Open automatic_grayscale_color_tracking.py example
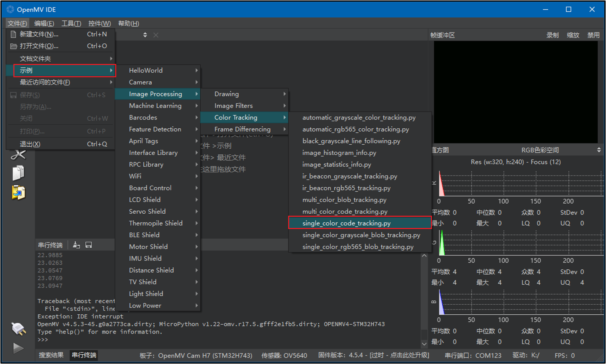 (360, 117)
